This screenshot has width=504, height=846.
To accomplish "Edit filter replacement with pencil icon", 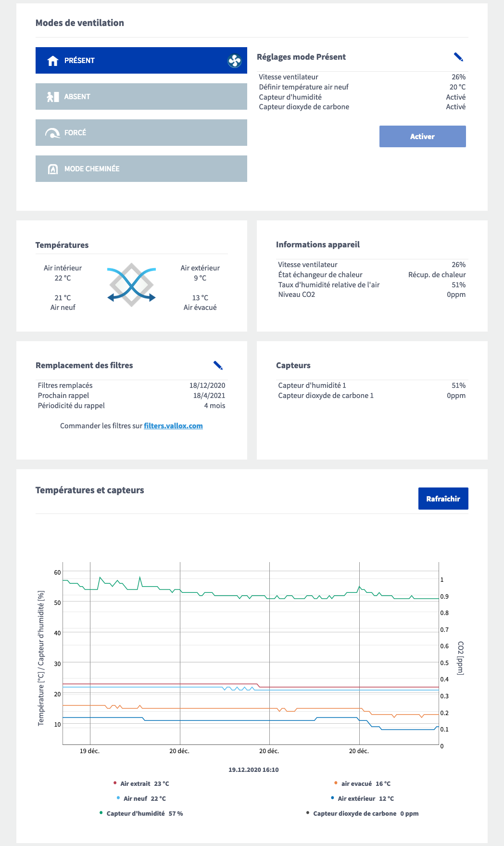I will [218, 366].
